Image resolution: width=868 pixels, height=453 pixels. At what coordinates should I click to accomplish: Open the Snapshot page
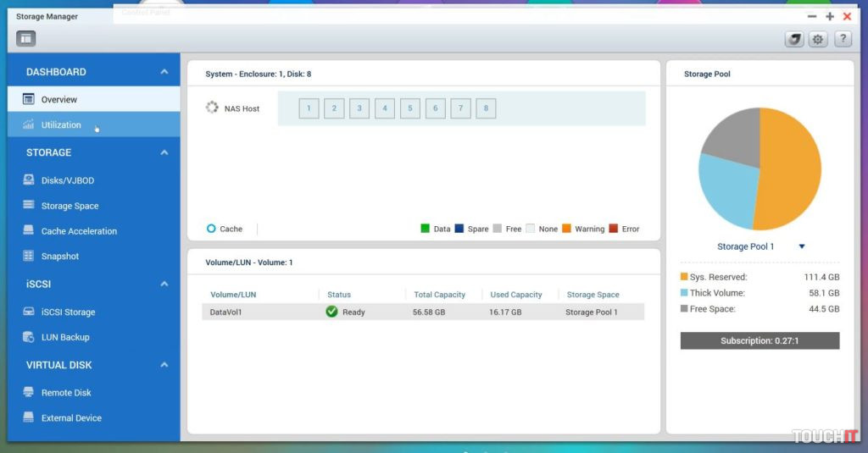59,257
